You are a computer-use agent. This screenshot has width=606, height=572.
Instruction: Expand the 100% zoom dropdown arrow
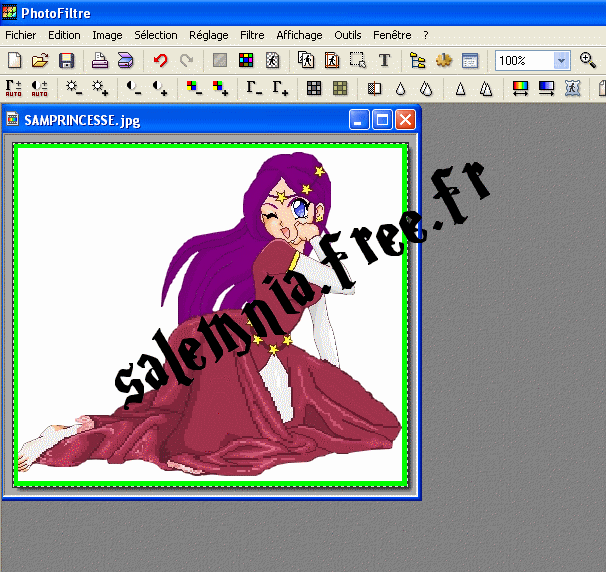click(560, 61)
